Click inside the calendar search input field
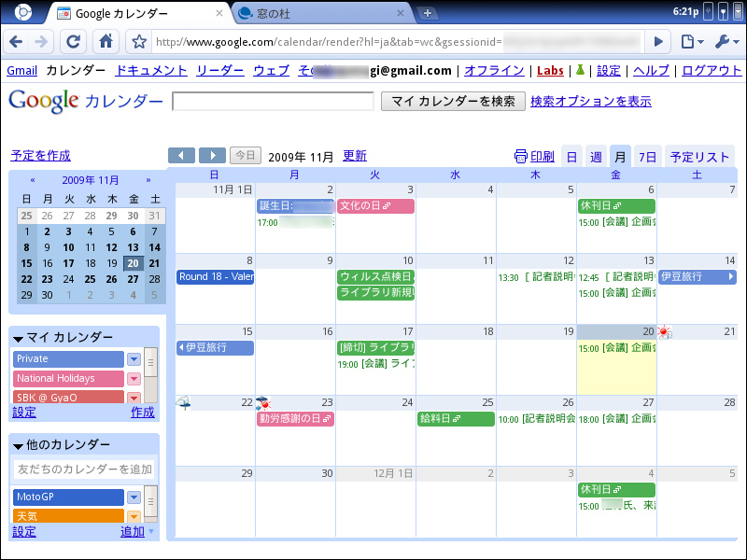 pyautogui.click(x=271, y=101)
